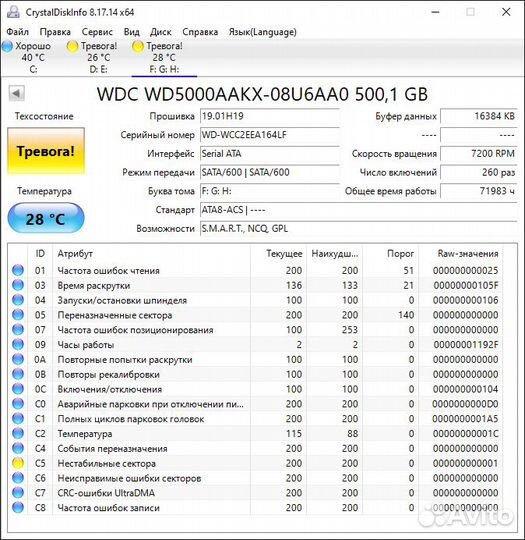Click the previous disk arrow button
This screenshot has height=540, width=525.
tap(16, 93)
